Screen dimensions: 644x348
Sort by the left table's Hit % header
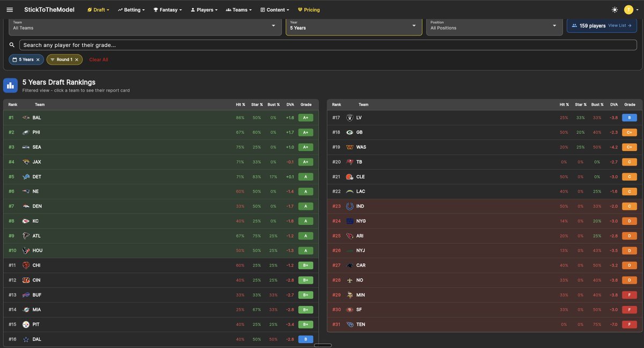click(240, 105)
